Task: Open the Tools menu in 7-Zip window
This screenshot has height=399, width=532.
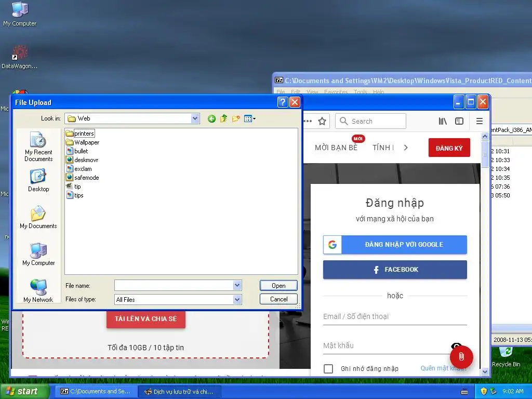Action: click(x=361, y=92)
